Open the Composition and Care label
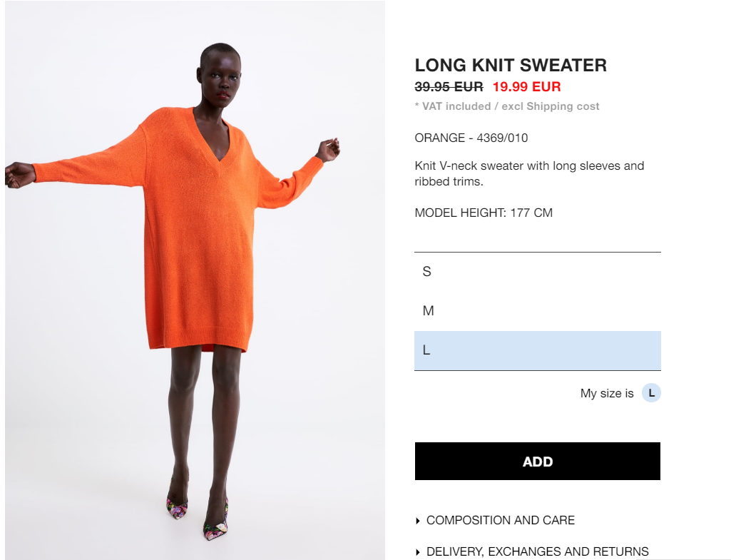Screen dimensions: 731x560 pyautogui.click(x=501, y=520)
